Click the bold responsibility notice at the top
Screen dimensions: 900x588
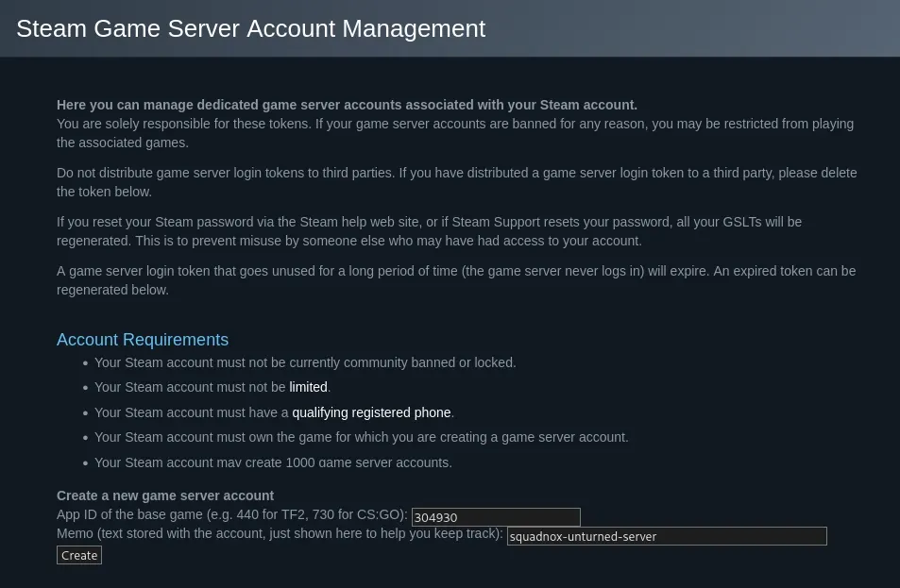(x=347, y=105)
